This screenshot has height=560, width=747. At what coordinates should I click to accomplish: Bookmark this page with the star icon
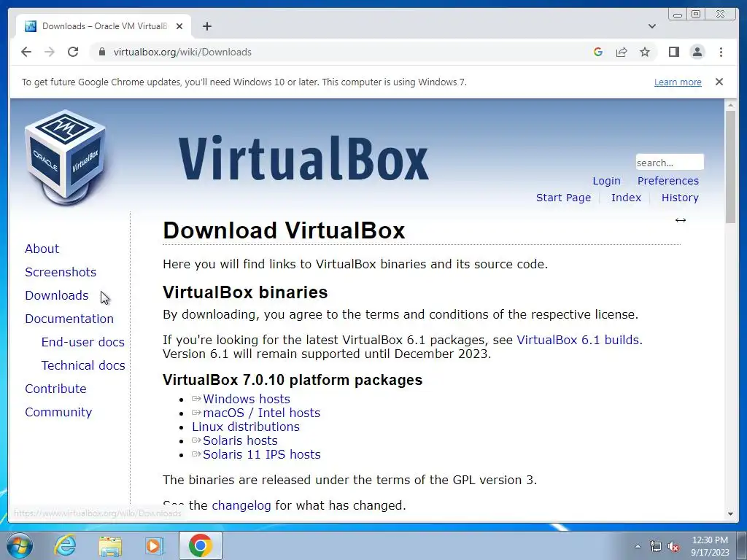[x=645, y=52]
